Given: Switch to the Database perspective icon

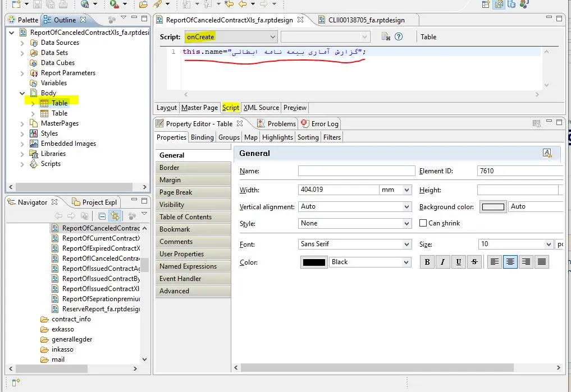Looking at the screenshot, I should click(x=511, y=4).
